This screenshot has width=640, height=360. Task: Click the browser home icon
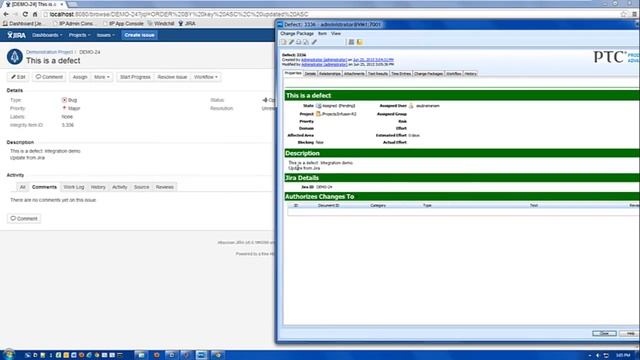[x=35, y=14]
